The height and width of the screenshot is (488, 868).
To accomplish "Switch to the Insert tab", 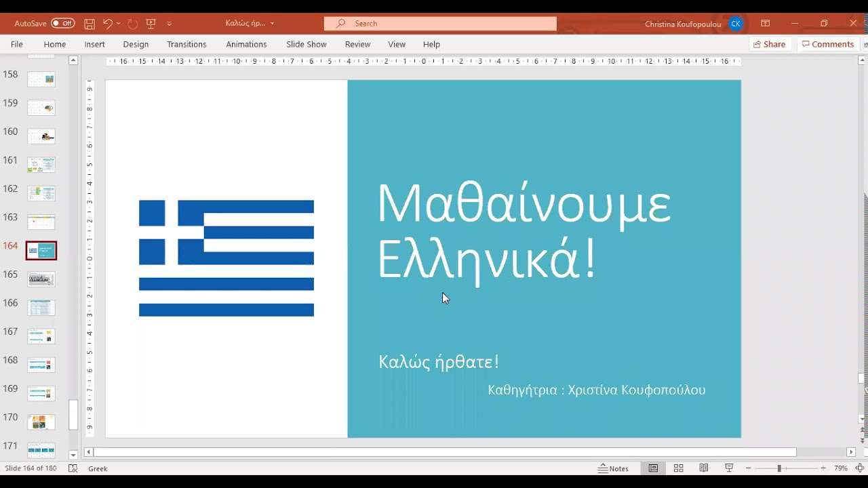I will click(95, 44).
